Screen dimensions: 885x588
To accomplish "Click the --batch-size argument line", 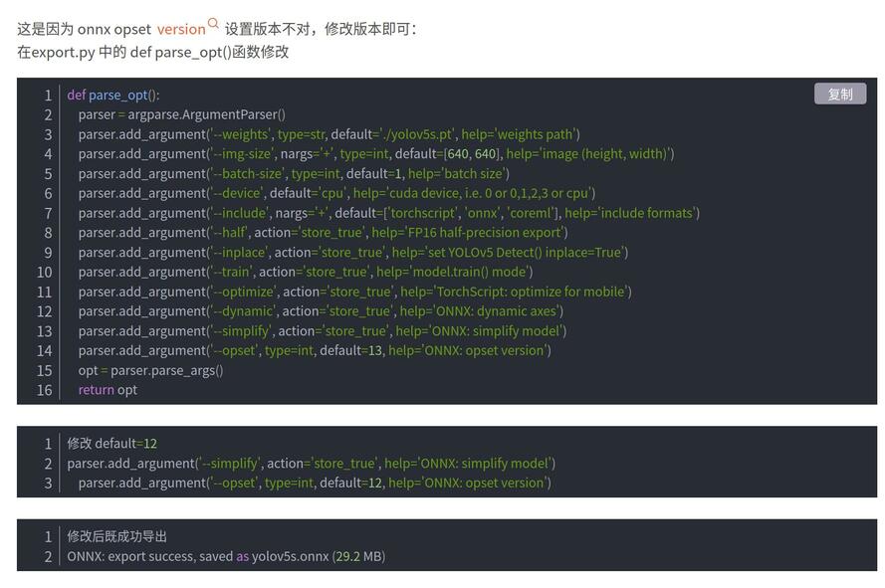I will pos(294,173).
